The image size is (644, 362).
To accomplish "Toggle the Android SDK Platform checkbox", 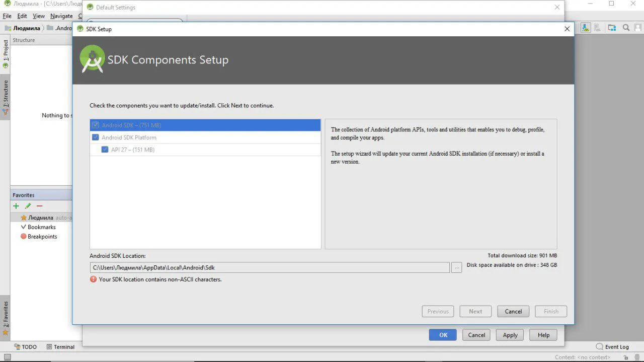I will (x=96, y=137).
